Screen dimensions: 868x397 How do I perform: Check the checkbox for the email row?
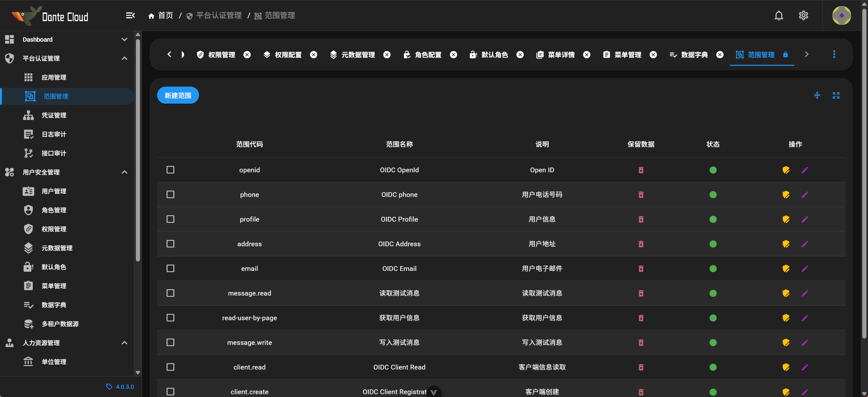coord(171,268)
